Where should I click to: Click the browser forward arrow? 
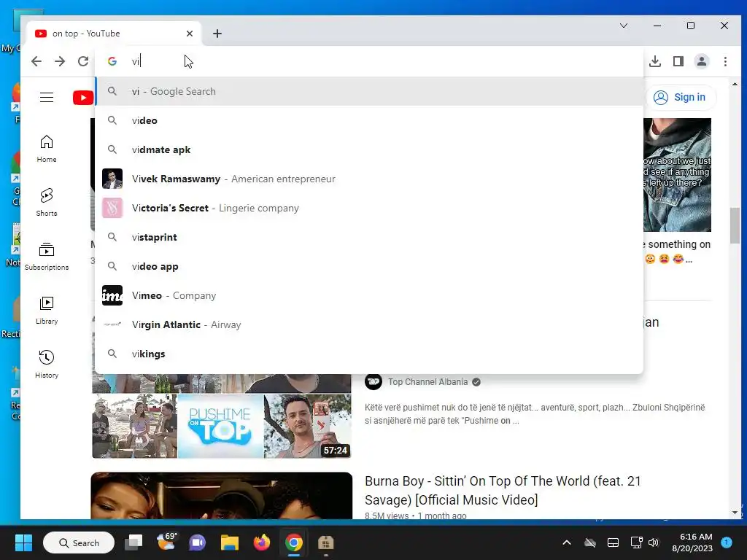click(60, 61)
